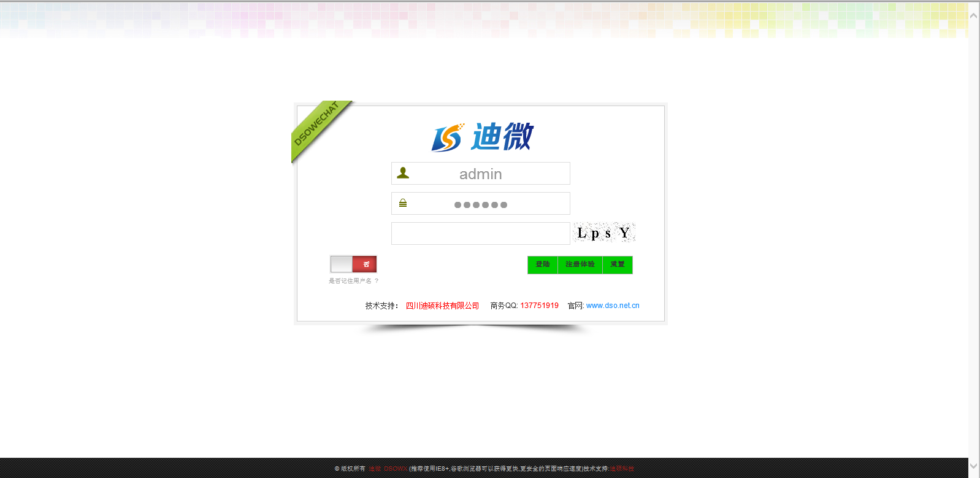The image size is (980, 478).
Task: Click the 官网 label
Action: coord(575,306)
